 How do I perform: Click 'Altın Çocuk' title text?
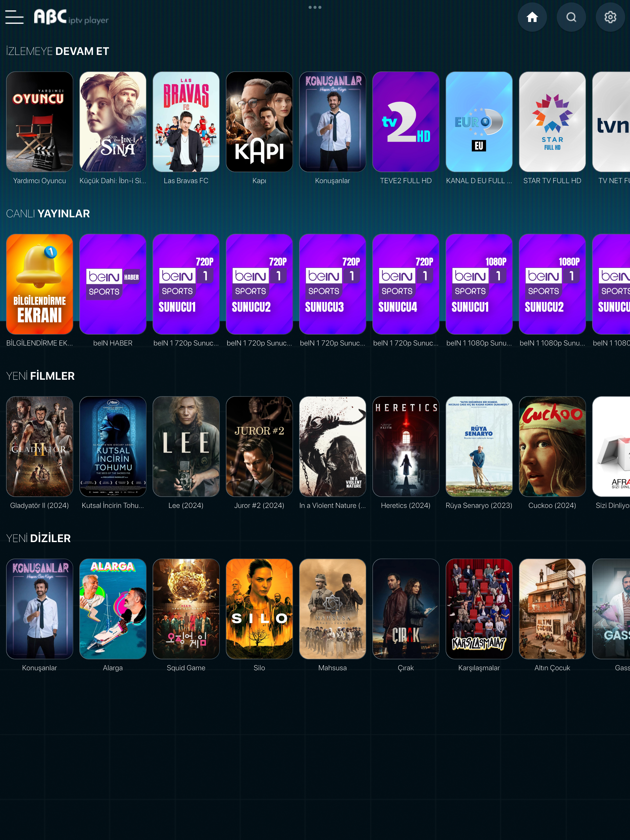pyautogui.click(x=552, y=668)
